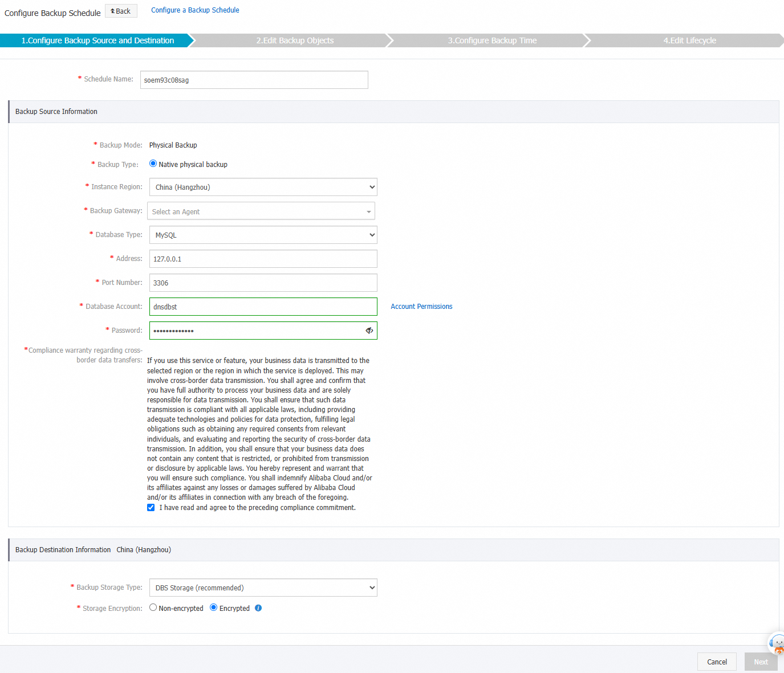Click the Configure Backup Schedule page title
The height and width of the screenshot is (673, 784).
click(52, 13)
